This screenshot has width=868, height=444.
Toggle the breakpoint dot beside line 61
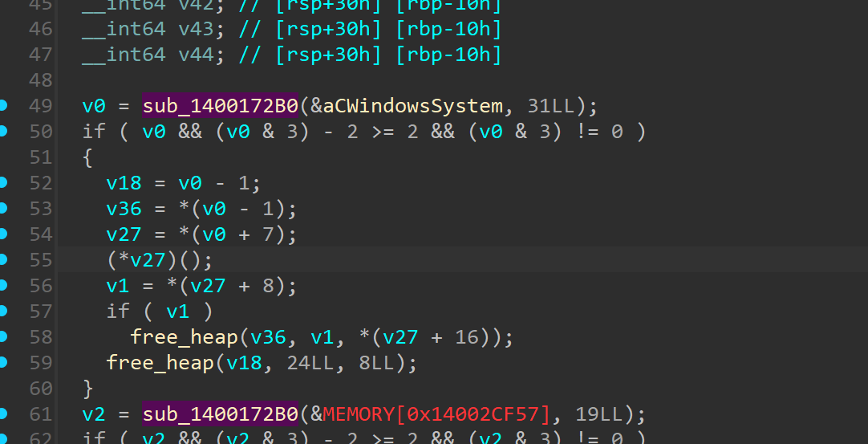click(x=3, y=413)
